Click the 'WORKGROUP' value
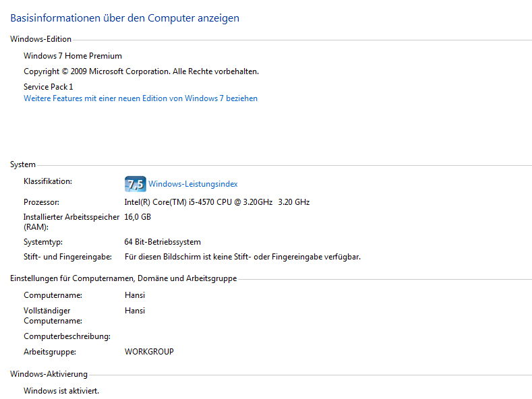Image resolution: width=532 pixels, height=399 pixels. [149, 352]
